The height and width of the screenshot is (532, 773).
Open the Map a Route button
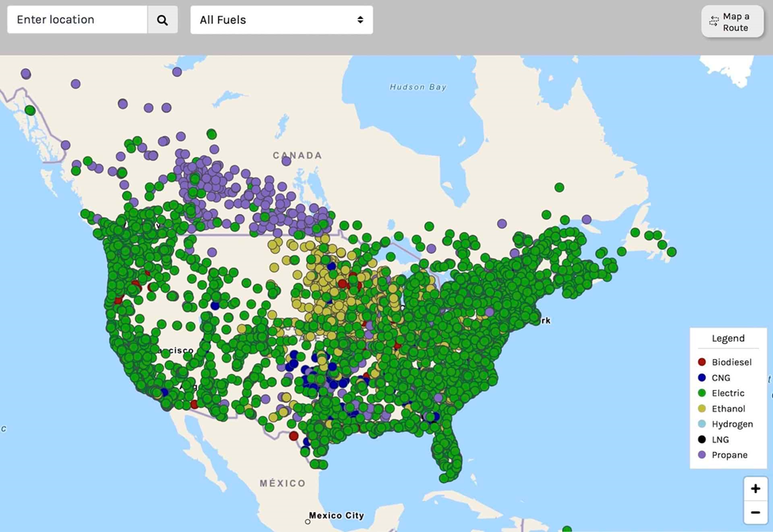click(733, 21)
